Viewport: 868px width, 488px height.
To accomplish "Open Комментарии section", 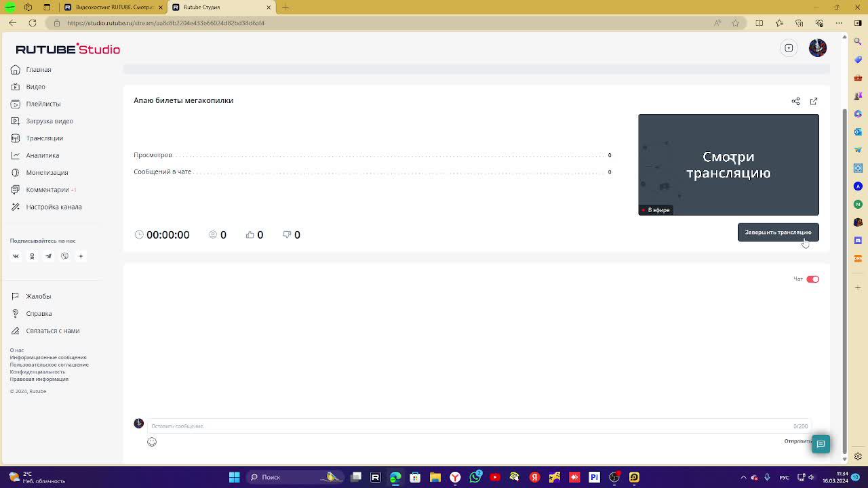I will point(43,190).
